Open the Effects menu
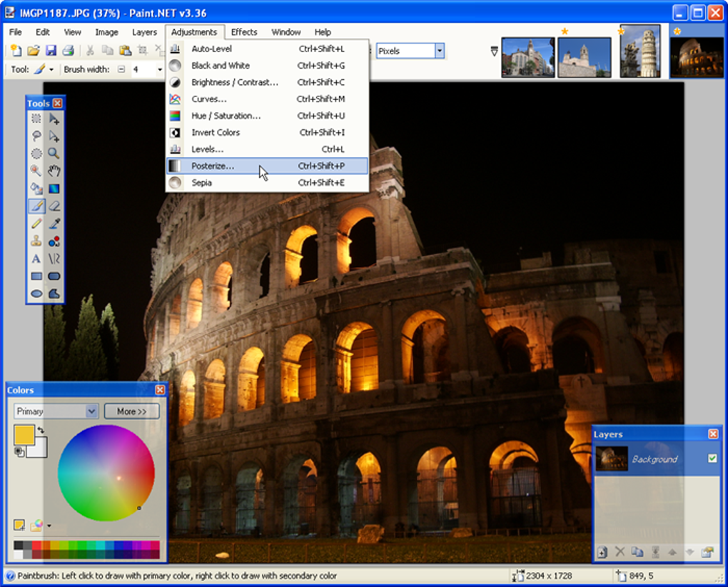 pyautogui.click(x=243, y=32)
